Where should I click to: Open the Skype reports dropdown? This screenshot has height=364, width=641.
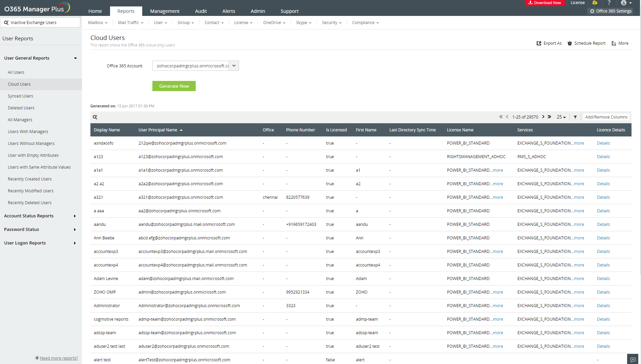coord(303,23)
